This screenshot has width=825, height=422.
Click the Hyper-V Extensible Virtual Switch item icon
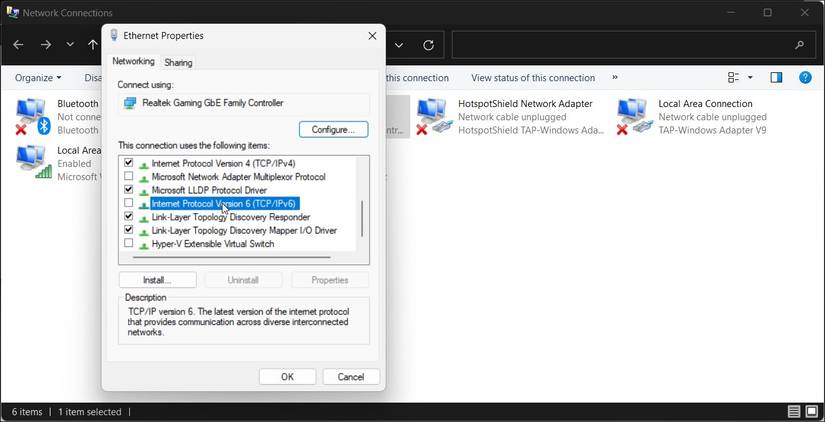[143, 244]
